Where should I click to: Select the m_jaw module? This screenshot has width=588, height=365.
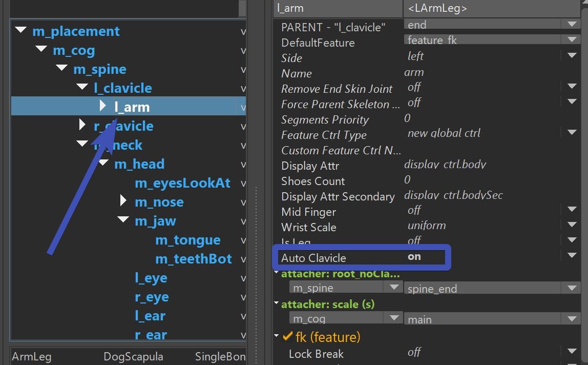155,221
